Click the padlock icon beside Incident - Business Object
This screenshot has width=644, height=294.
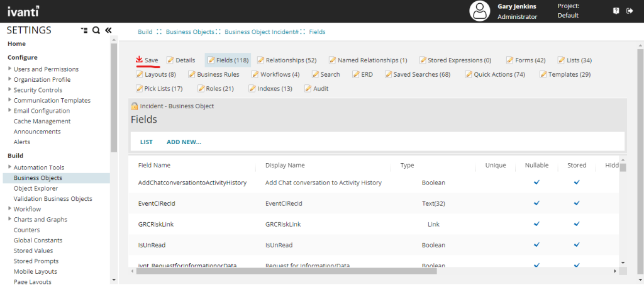click(135, 106)
